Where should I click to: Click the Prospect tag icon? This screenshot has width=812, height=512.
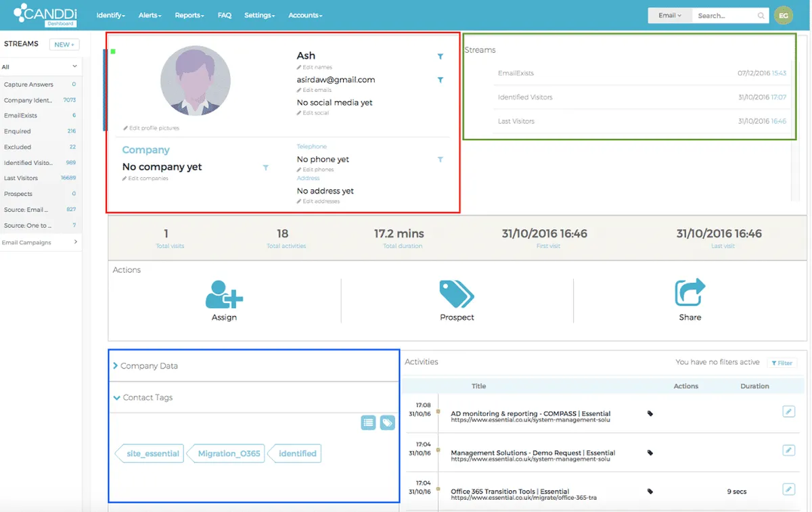(457, 294)
